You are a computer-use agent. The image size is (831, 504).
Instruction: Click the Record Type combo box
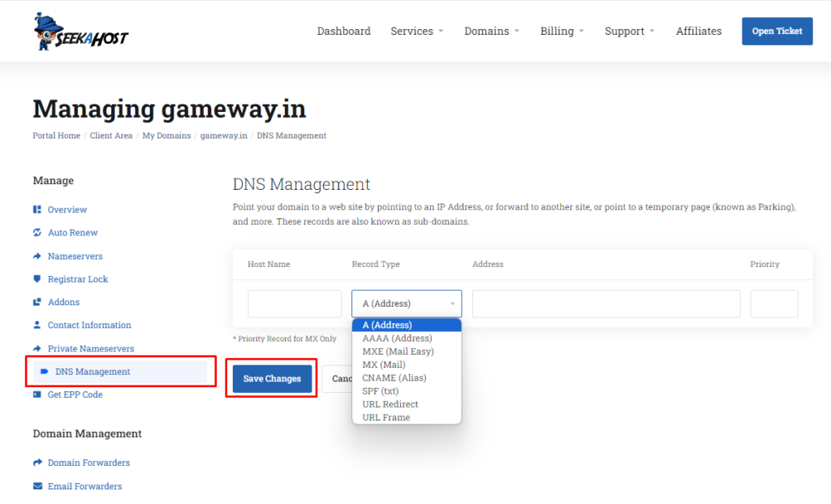[x=407, y=304]
